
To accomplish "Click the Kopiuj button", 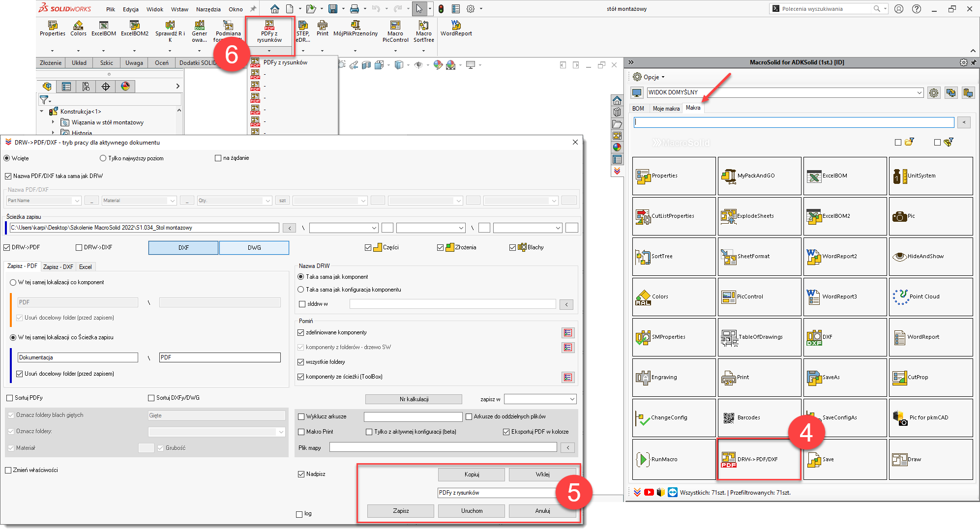I will pyautogui.click(x=472, y=474).
